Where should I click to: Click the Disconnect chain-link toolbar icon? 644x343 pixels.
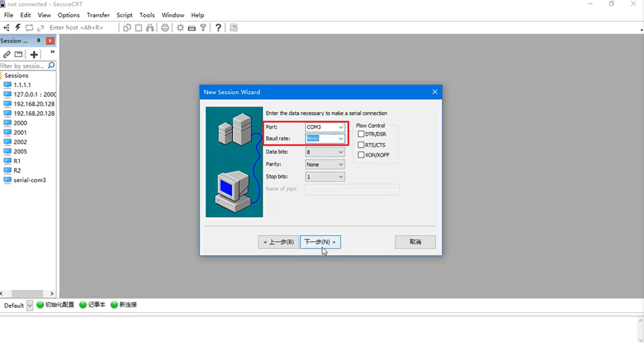pos(40,28)
